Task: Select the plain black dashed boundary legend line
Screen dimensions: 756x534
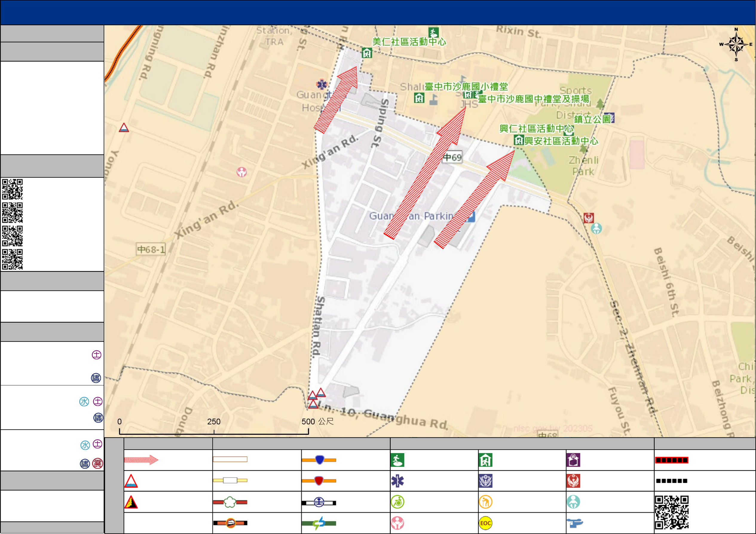Action: pyautogui.click(x=671, y=481)
